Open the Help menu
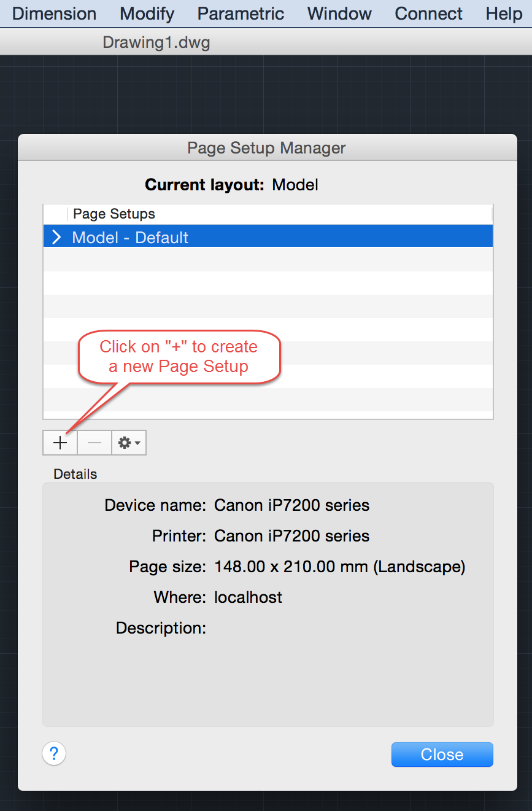Viewport: 532px width, 811px height. [504, 14]
